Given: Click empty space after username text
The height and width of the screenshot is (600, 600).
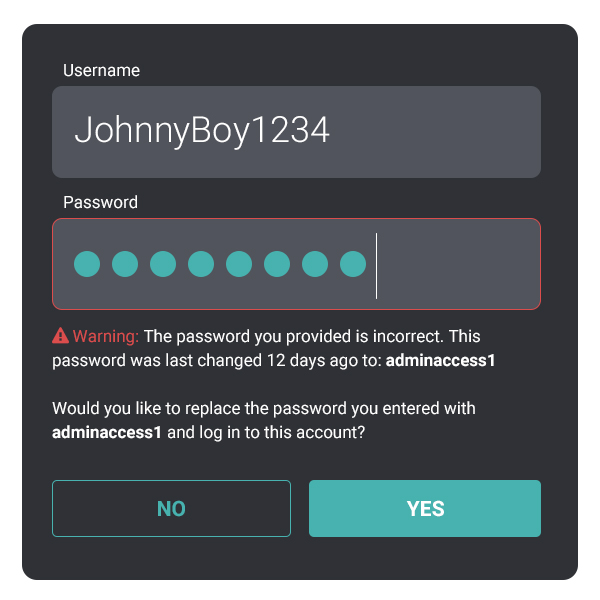Looking at the screenshot, I should [434, 132].
